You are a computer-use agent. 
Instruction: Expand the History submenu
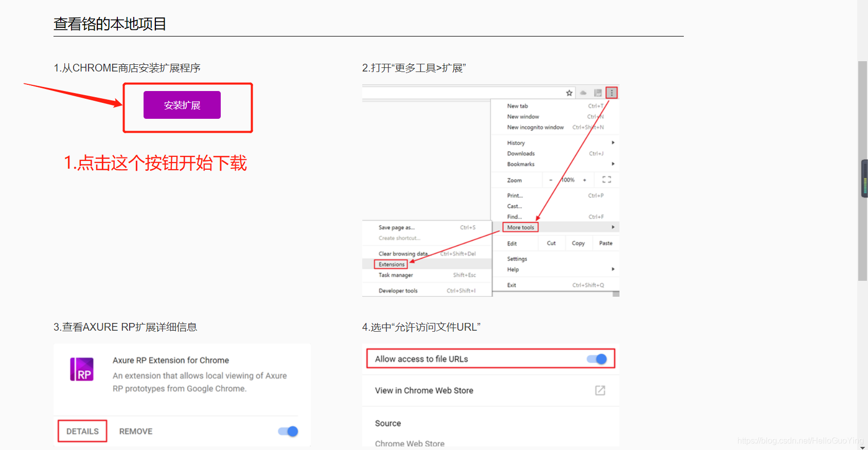point(555,143)
